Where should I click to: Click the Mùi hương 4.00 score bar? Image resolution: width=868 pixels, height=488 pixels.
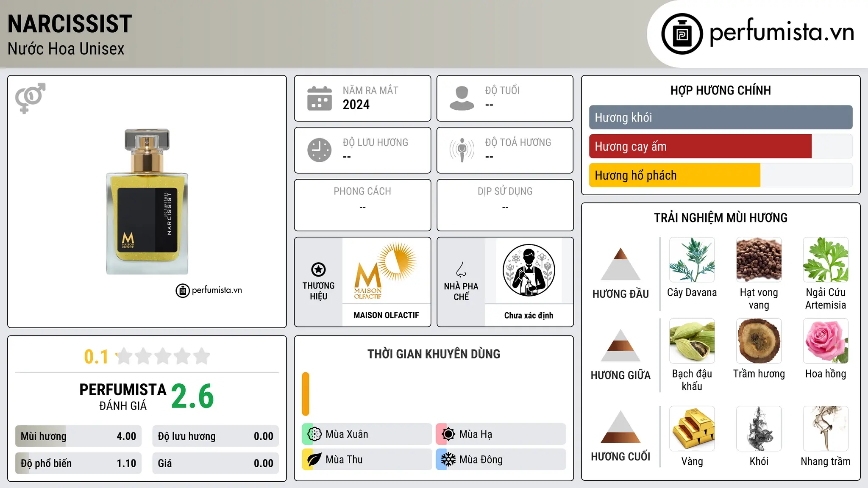click(x=78, y=436)
